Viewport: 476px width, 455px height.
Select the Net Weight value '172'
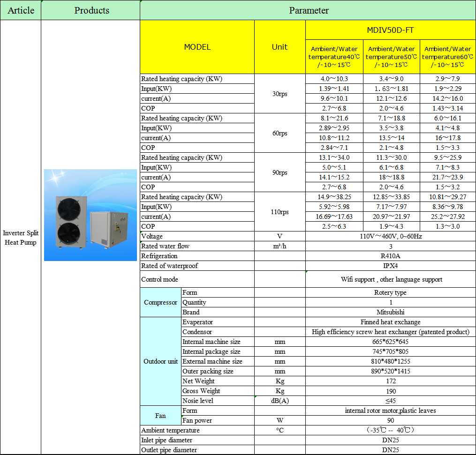click(x=390, y=381)
